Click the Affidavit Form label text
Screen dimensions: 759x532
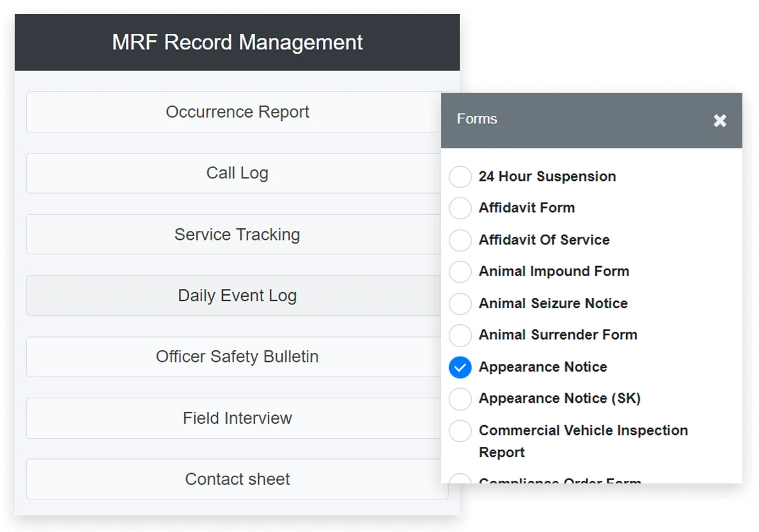(527, 208)
